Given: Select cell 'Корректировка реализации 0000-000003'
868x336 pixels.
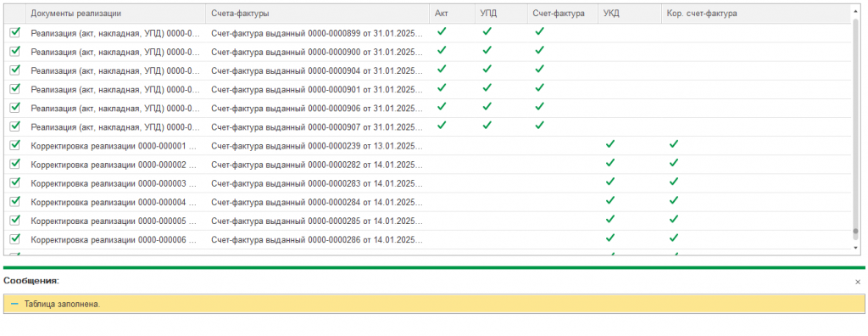Looking at the screenshot, I should point(115,183).
